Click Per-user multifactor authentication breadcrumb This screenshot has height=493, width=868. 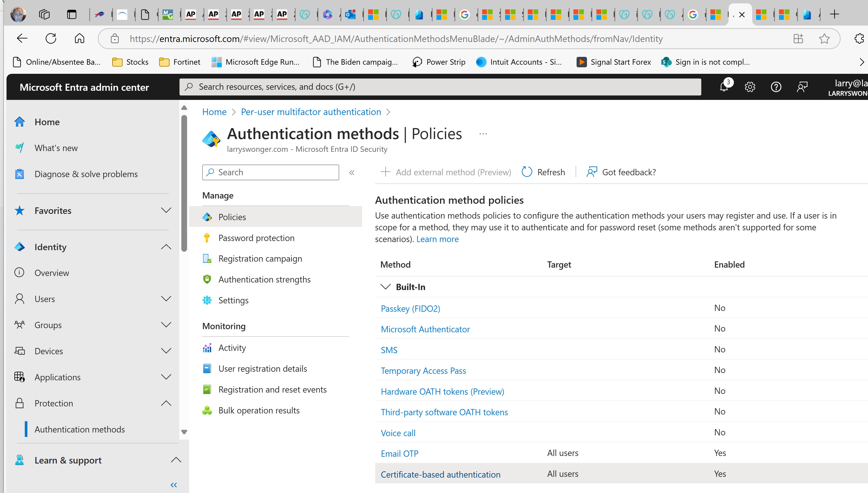click(310, 112)
